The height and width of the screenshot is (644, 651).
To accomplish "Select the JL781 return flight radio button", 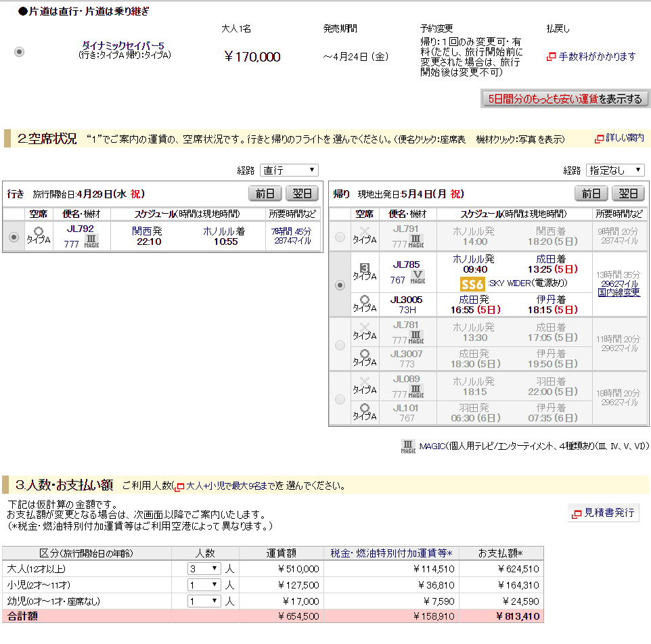I will coord(340,345).
